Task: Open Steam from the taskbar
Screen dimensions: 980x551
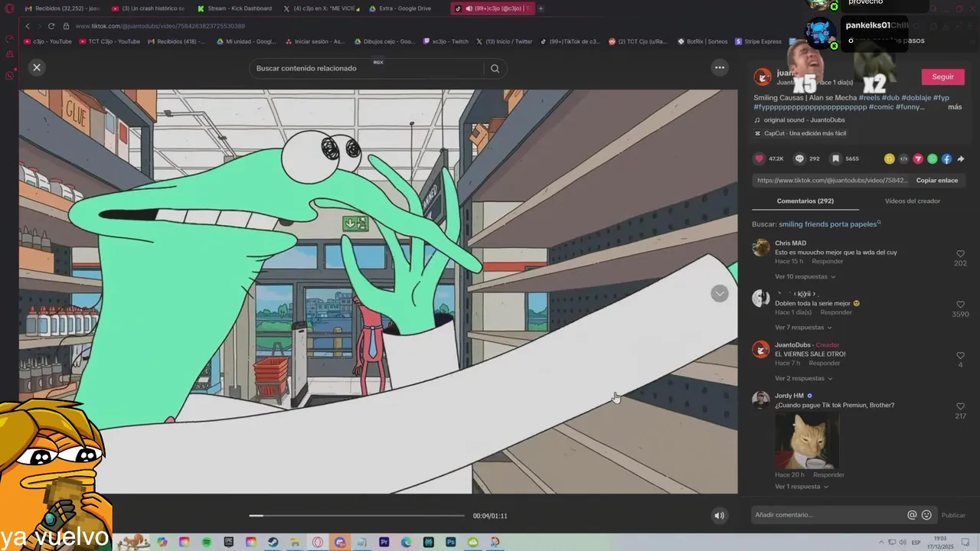Action: pyautogui.click(x=273, y=542)
